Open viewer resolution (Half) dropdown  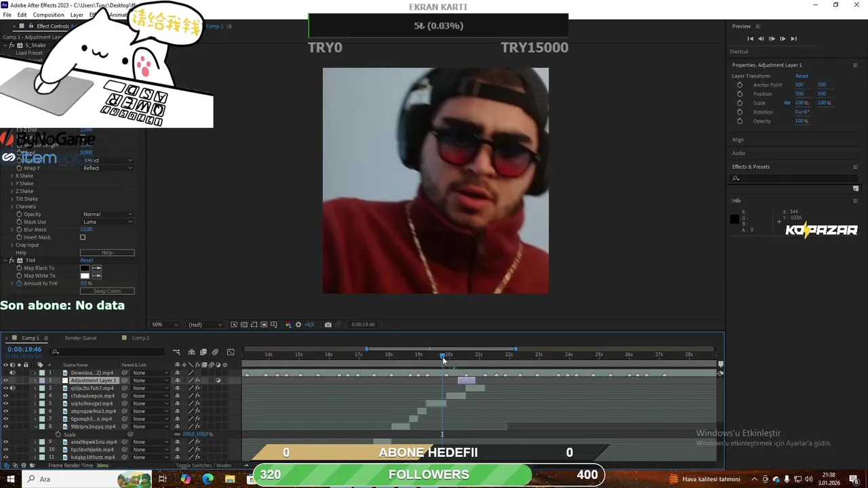tap(205, 325)
